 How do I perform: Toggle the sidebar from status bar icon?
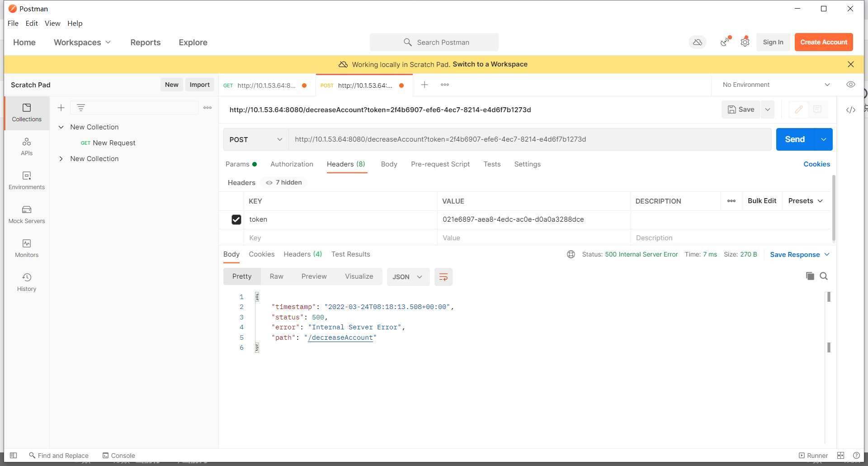pyautogui.click(x=14, y=456)
